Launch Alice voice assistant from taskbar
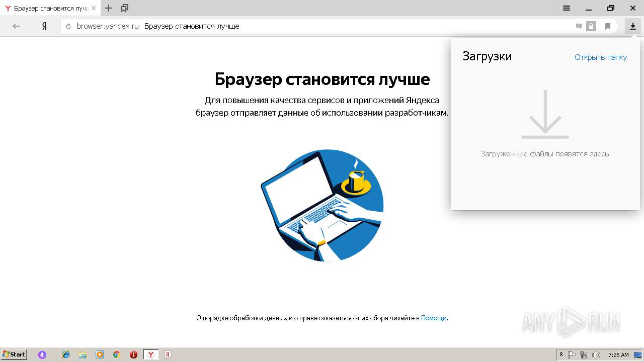Image resolution: width=644 pixels, height=362 pixels. (42, 354)
